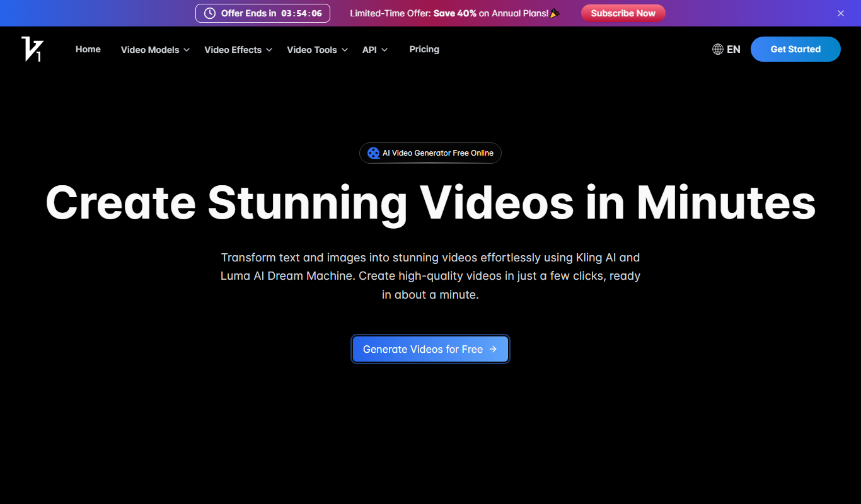This screenshot has width=861, height=504.
Task: Click the Create Stunning Videos in Minutes headline
Action: [x=430, y=203]
